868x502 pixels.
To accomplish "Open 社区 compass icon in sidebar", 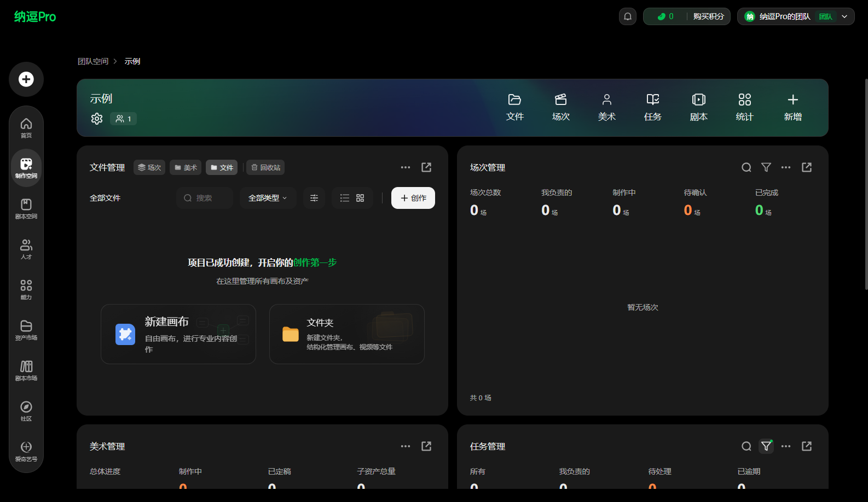I will (x=26, y=411).
